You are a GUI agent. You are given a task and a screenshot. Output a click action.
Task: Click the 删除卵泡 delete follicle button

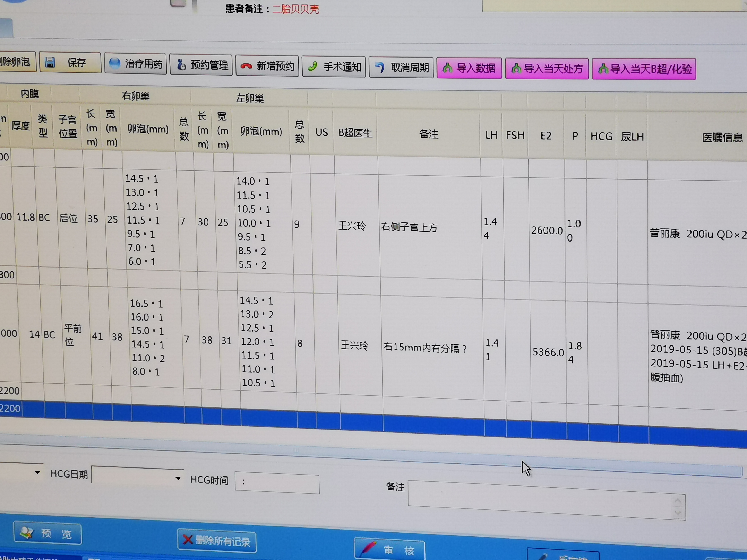[15, 61]
